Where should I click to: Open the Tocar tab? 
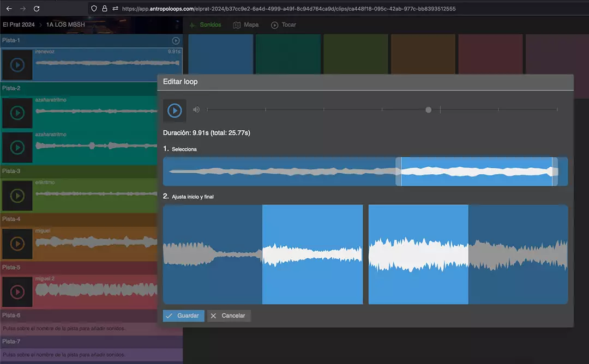pos(284,25)
